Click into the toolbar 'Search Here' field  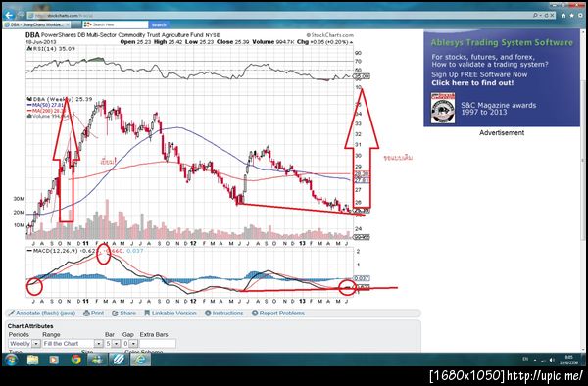[x=116, y=24]
